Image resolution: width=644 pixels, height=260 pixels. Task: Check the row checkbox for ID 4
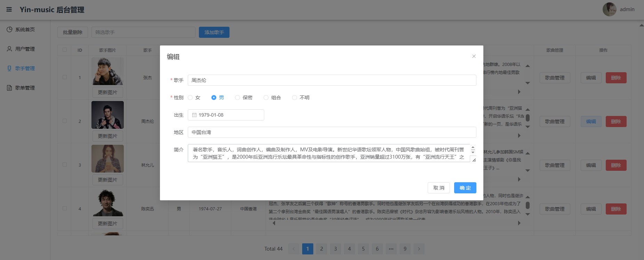(65, 208)
